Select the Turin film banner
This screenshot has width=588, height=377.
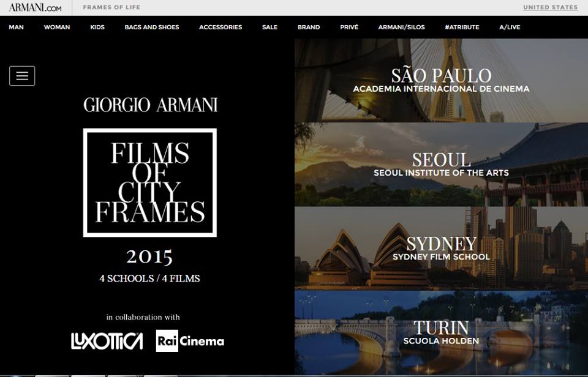(x=442, y=332)
